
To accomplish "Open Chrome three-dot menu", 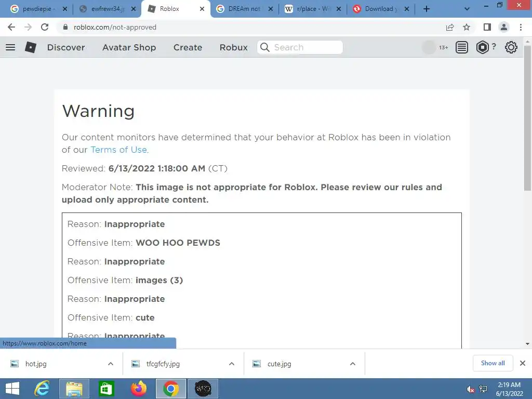I will (x=521, y=27).
